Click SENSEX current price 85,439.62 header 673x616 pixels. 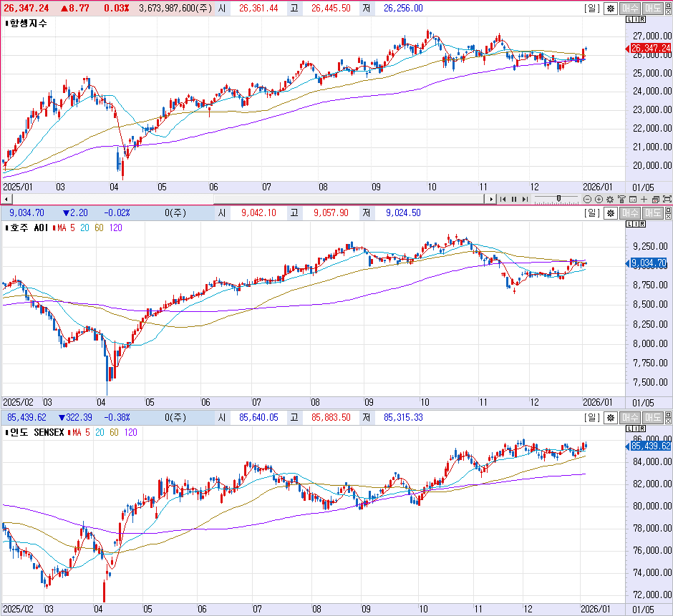[26, 417]
